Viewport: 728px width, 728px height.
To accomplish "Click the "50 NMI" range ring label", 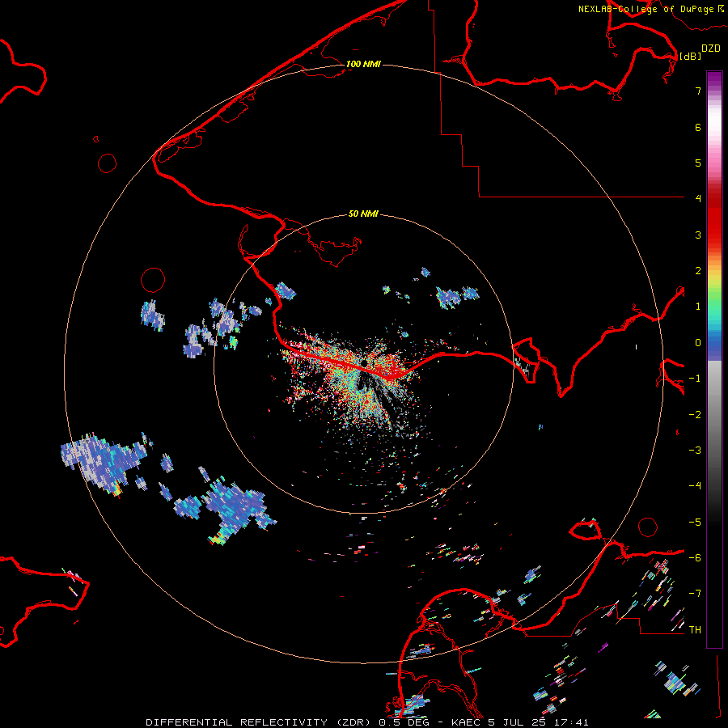I will [x=363, y=214].
